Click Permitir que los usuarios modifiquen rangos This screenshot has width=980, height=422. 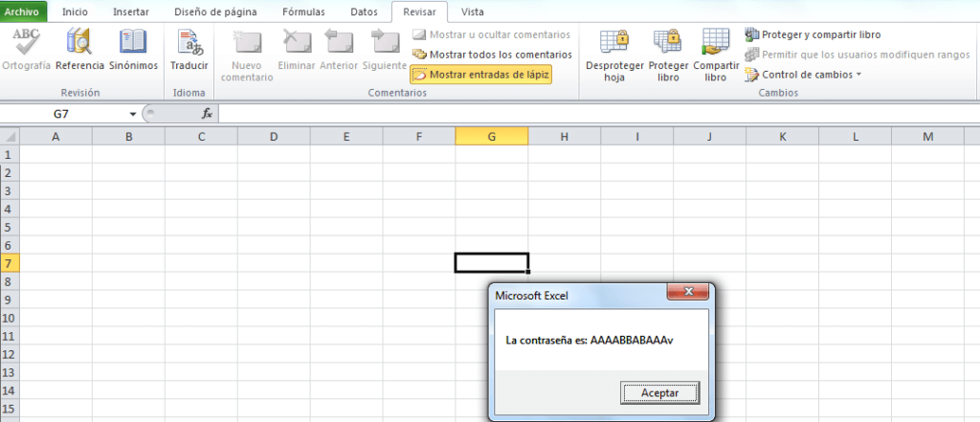857,55
